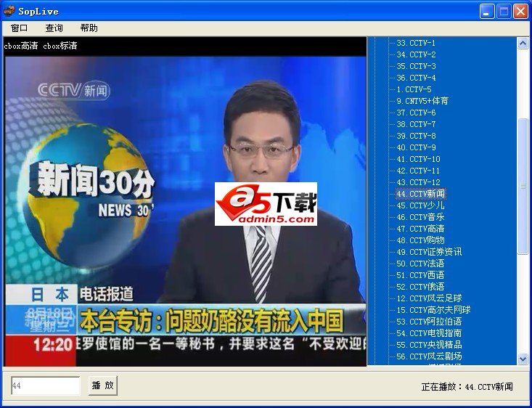The image size is (532, 408).
Task: Click the SopLive title bar app icon
Action: tap(9, 11)
